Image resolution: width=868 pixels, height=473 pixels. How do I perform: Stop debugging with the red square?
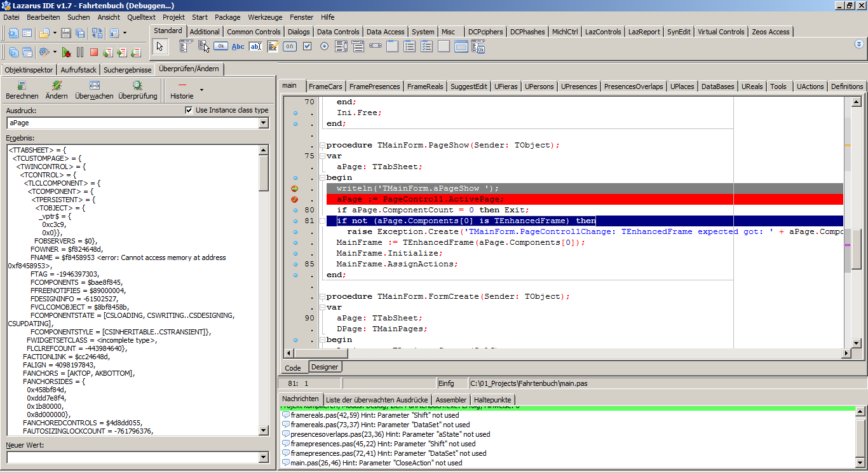pos(94,52)
